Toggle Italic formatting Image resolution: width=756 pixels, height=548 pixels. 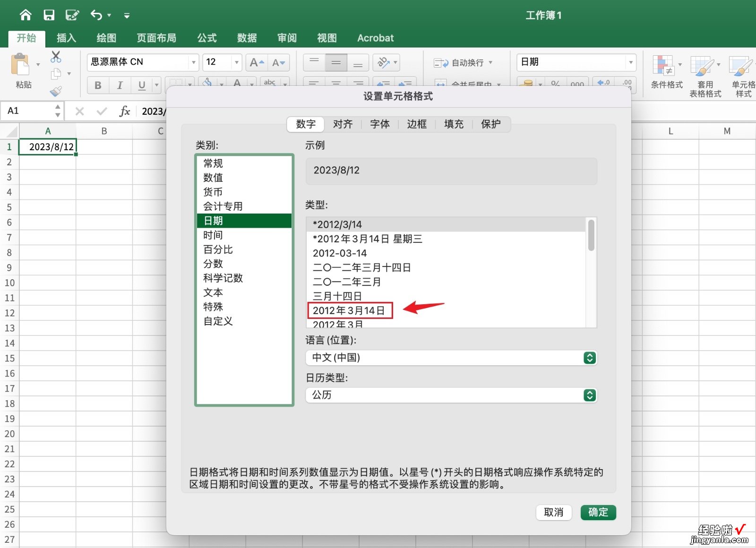coord(120,85)
